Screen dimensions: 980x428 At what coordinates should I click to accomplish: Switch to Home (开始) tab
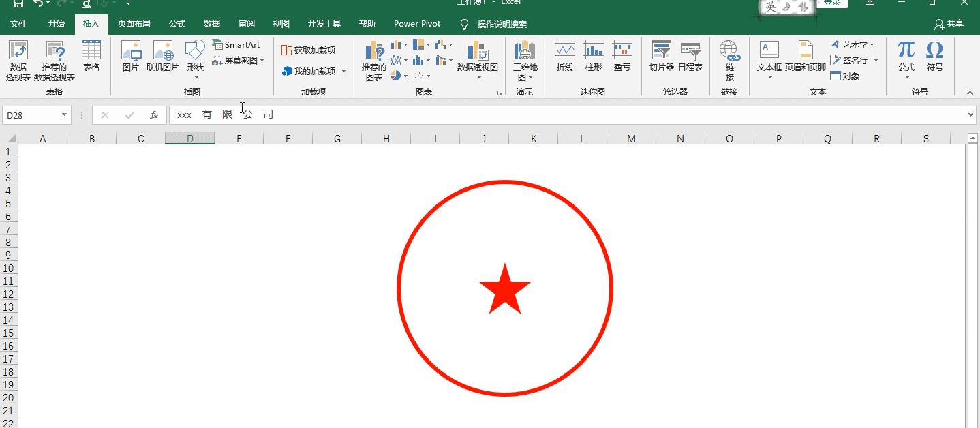(57, 24)
